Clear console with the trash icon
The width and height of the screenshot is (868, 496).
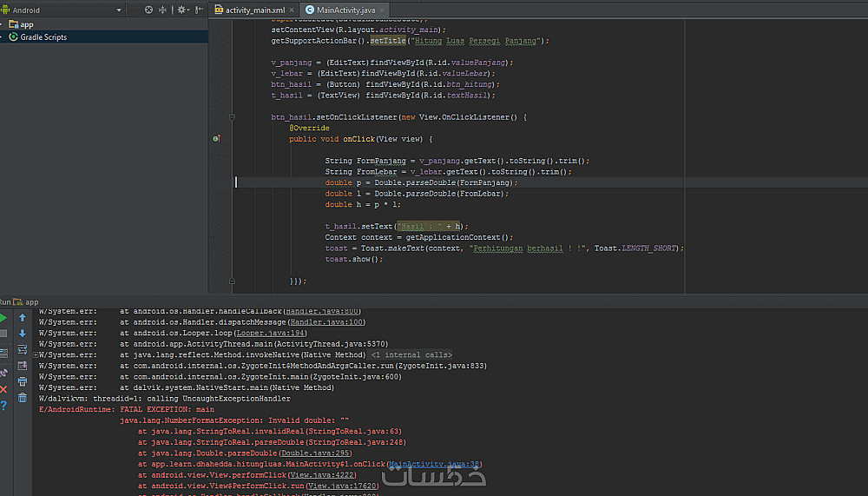(23, 396)
